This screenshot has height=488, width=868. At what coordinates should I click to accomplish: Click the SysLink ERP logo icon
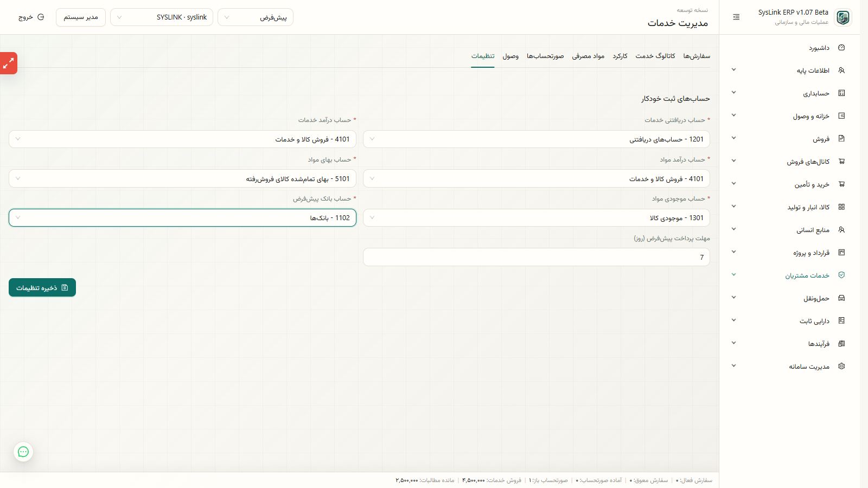843,17
